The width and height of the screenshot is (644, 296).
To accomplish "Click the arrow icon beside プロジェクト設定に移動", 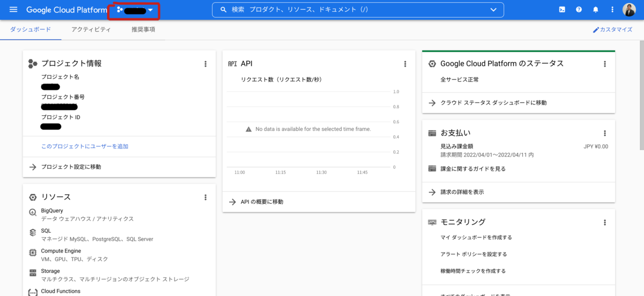I will point(33,167).
